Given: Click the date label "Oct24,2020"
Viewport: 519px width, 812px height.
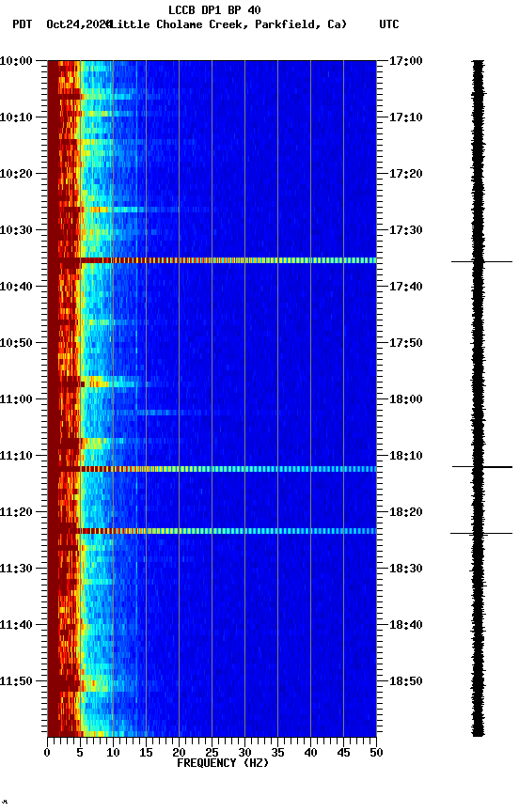Looking at the screenshot, I should 79,24.
